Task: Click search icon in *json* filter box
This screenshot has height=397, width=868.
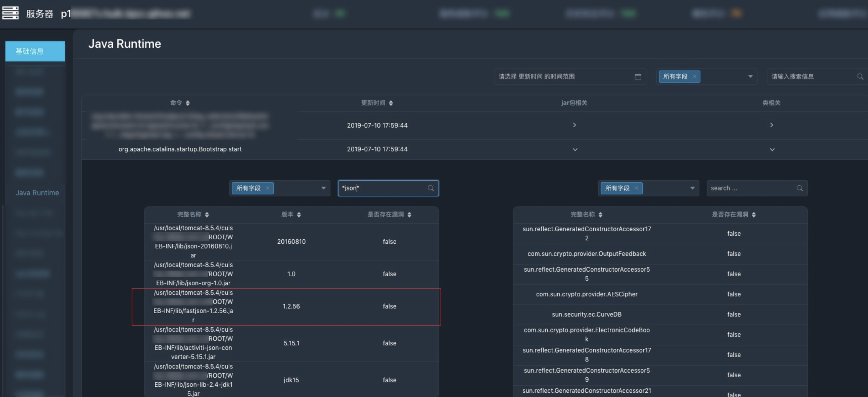Action: tap(431, 188)
